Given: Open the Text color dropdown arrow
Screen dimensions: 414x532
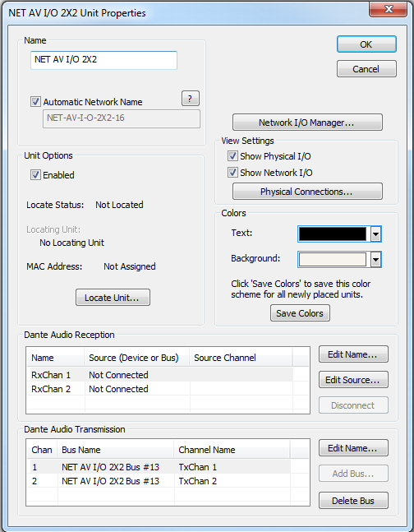Looking at the screenshot, I should click(x=375, y=234).
